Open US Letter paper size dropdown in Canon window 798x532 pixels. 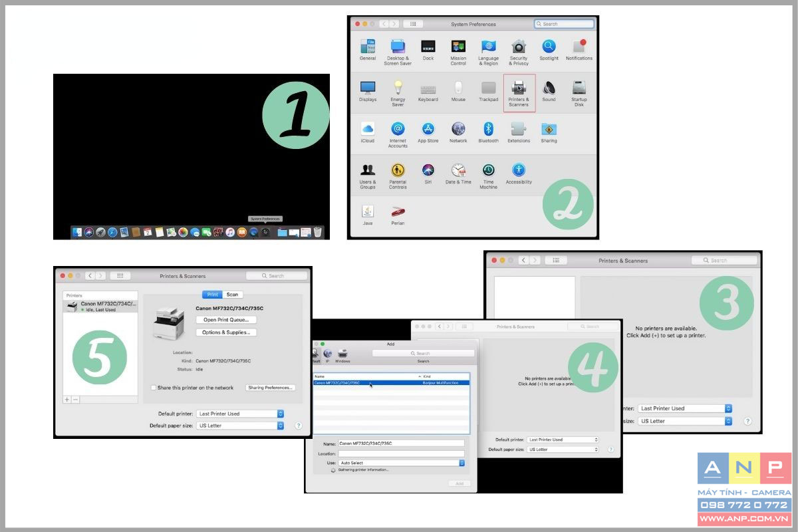(240, 426)
